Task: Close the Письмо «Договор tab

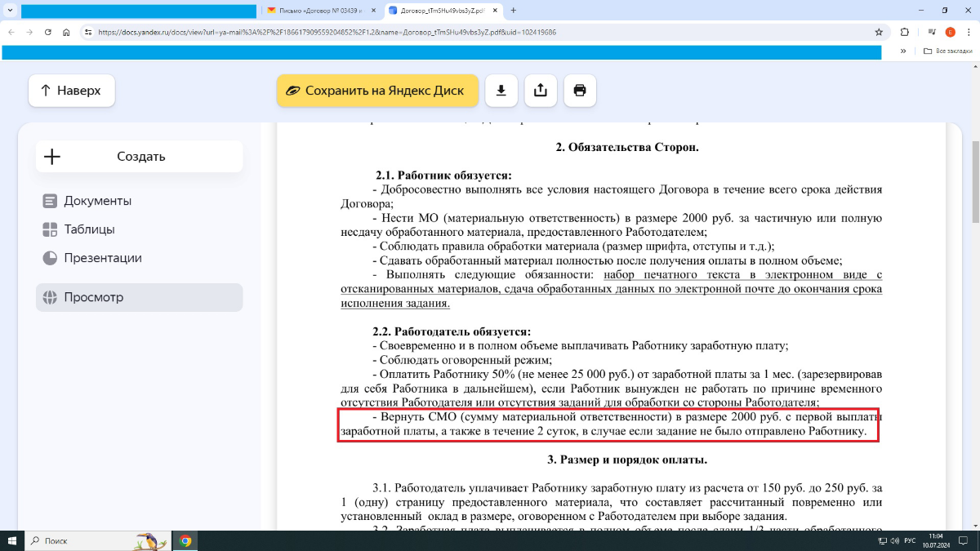Action: (x=373, y=11)
